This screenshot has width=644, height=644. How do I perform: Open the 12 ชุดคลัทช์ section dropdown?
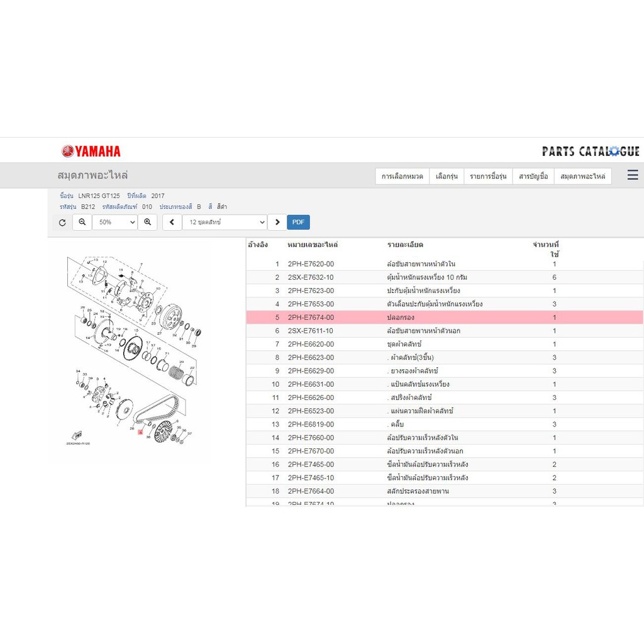point(225,222)
